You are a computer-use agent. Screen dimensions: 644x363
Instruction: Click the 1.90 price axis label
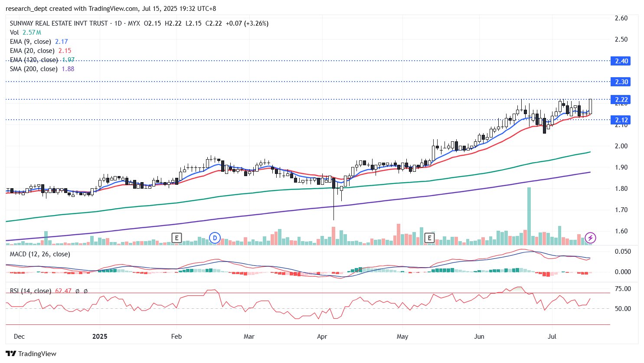(621, 167)
